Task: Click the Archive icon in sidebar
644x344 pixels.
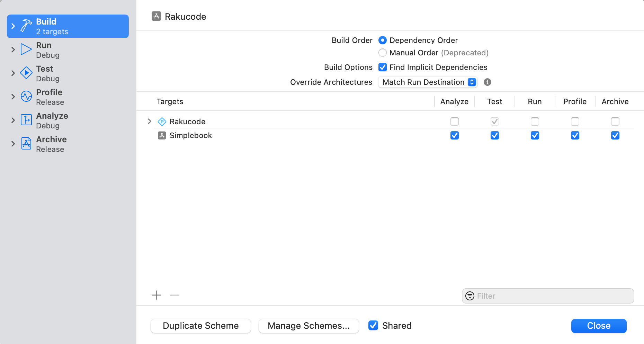Action: tap(26, 144)
